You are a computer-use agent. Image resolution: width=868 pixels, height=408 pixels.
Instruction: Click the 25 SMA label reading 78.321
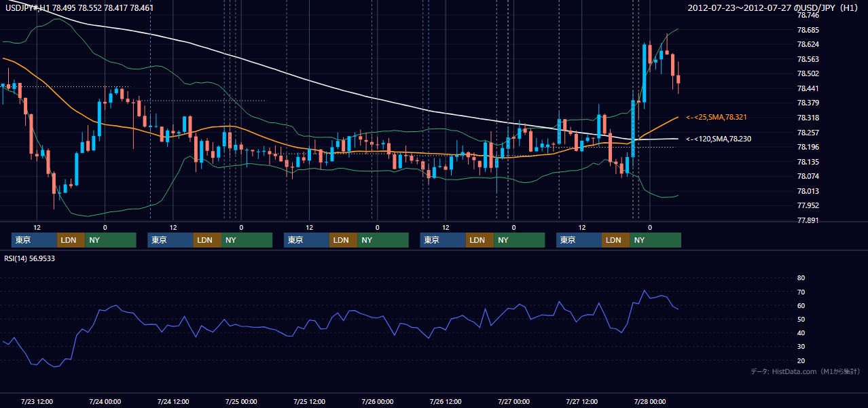[x=715, y=117]
